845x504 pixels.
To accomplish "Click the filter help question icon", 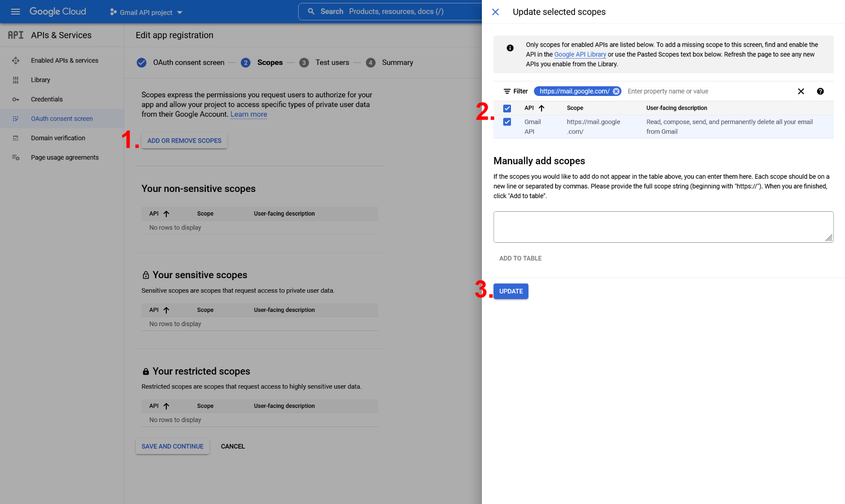I will point(820,92).
